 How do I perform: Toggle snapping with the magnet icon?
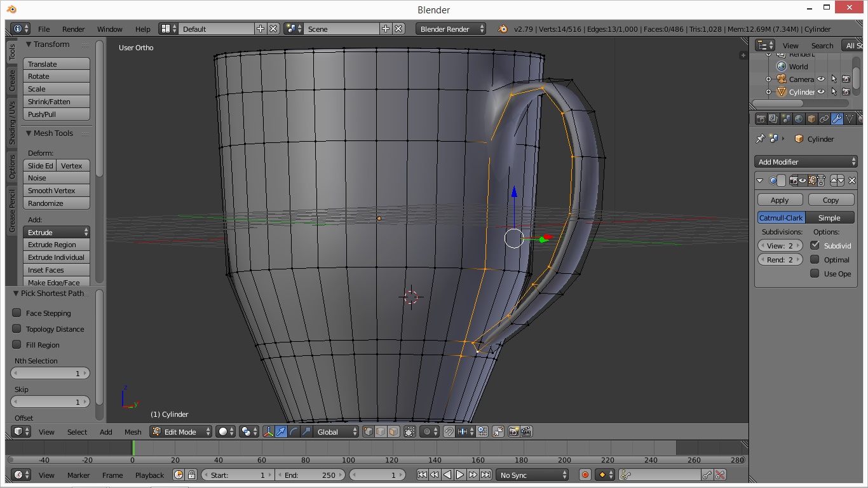pyautogui.click(x=449, y=431)
